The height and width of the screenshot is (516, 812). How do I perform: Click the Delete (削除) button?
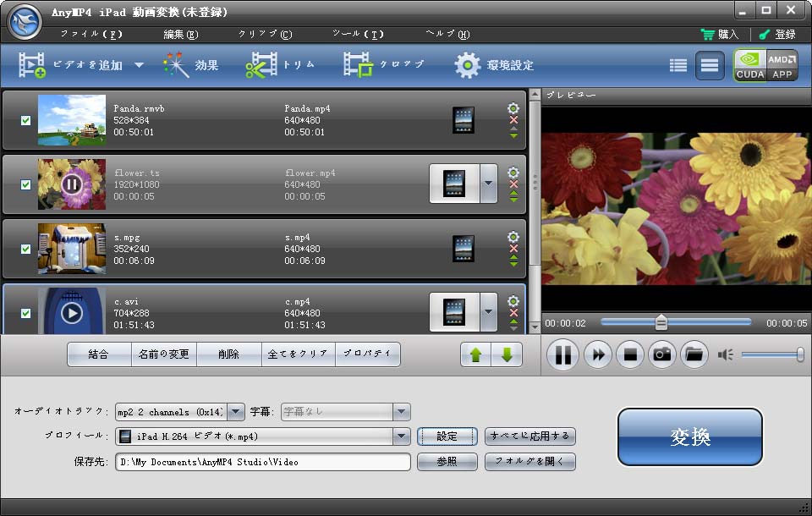(x=229, y=354)
